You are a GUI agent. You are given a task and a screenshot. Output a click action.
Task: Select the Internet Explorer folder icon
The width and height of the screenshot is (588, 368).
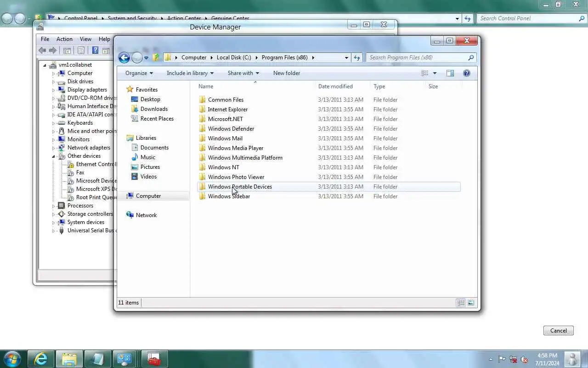pos(203,109)
